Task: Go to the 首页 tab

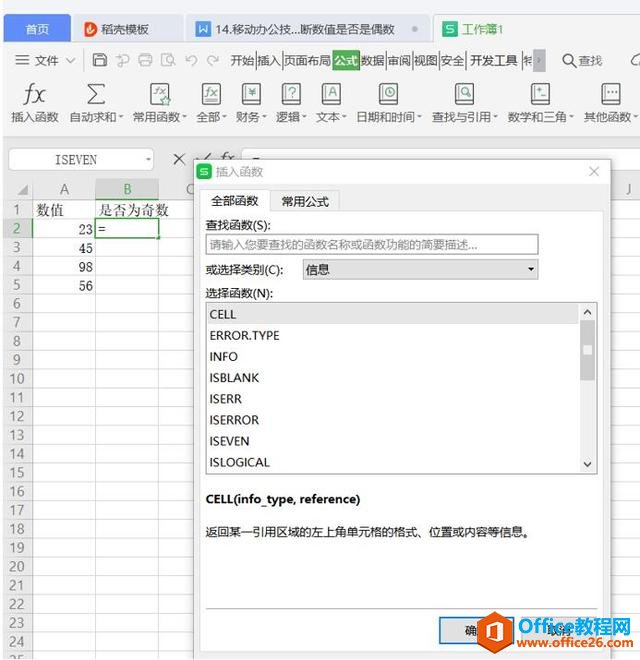Action: coord(37,29)
